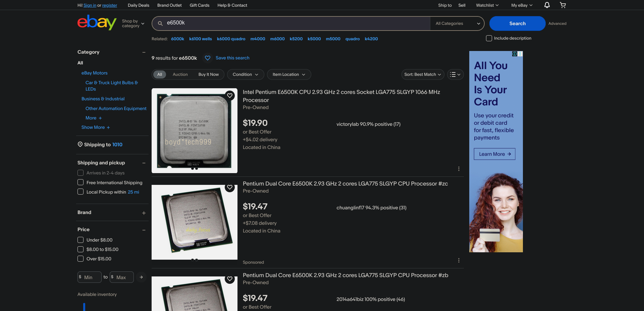Image resolution: width=644 pixels, height=311 pixels.
Task: Expand the Watchlist dropdown
Action: (x=487, y=5)
